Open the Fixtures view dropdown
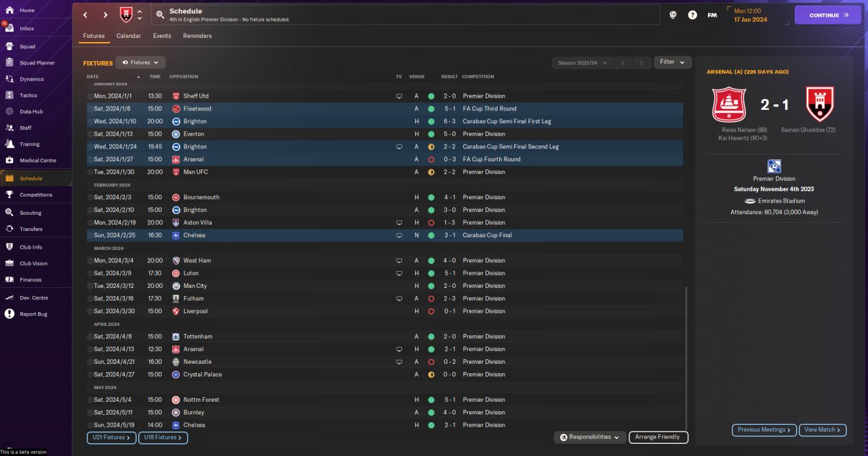This screenshot has height=456, width=868. click(140, 62)
